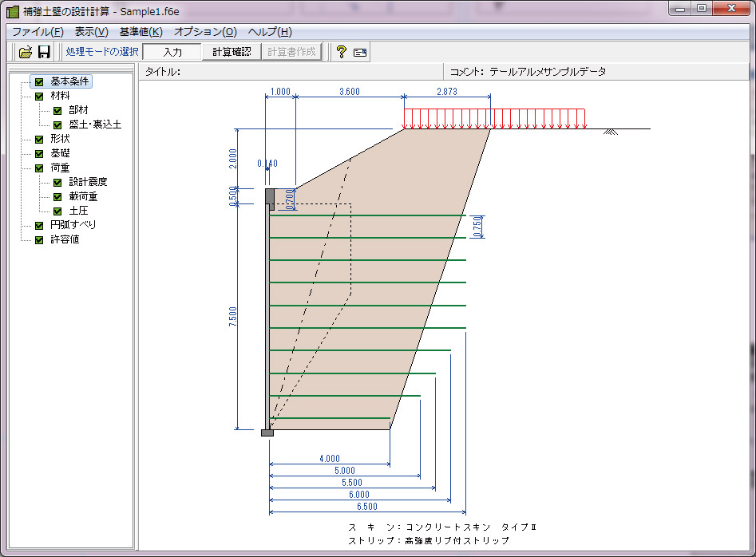This screenshot has height=557, width=756.
Task: Click the 1.000 top dimension label
Action: click(x=280, y=92)
